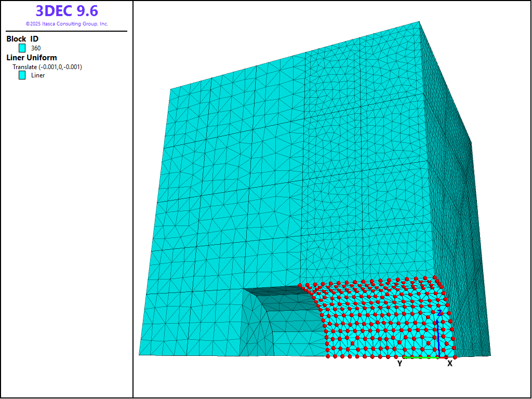532x399 pixels.
Task: Click the cyan swatch for block 360
Action: 22,48
